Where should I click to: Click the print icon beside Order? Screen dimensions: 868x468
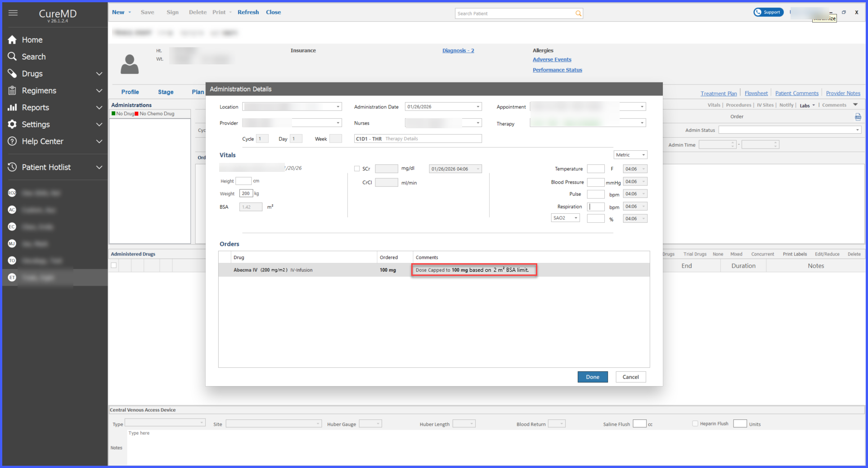(858, 117)
